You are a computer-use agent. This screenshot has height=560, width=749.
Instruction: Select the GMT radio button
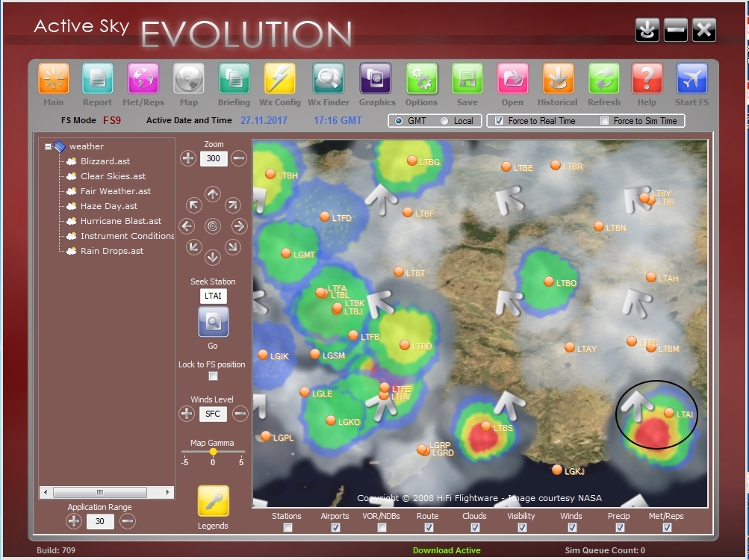tap(398, 121)
